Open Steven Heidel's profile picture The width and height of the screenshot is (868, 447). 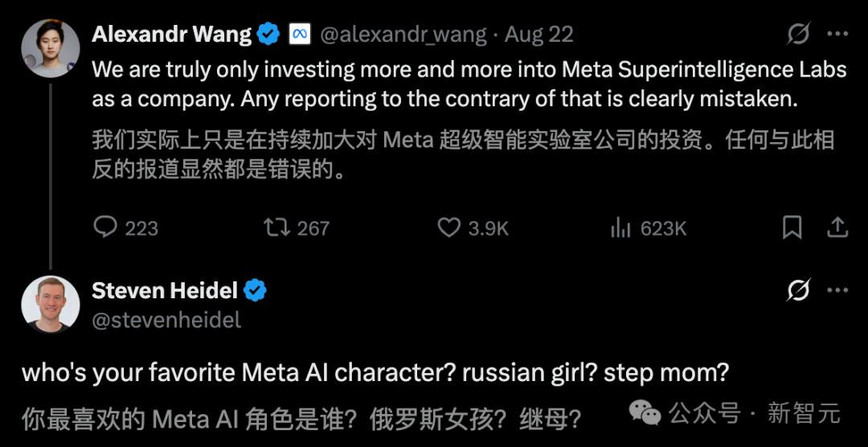click(50, 304)
